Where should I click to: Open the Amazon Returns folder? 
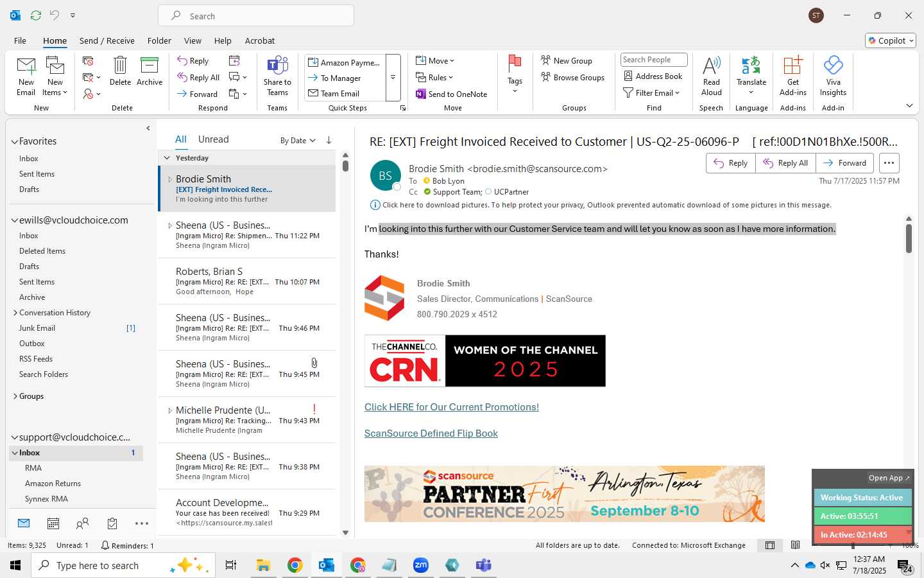click(53, 484)
